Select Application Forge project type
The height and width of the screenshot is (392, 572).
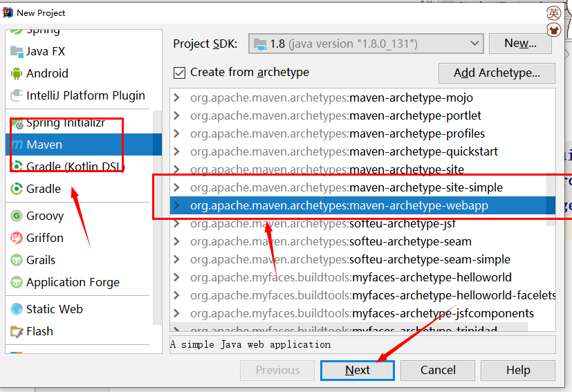[73, 282]
